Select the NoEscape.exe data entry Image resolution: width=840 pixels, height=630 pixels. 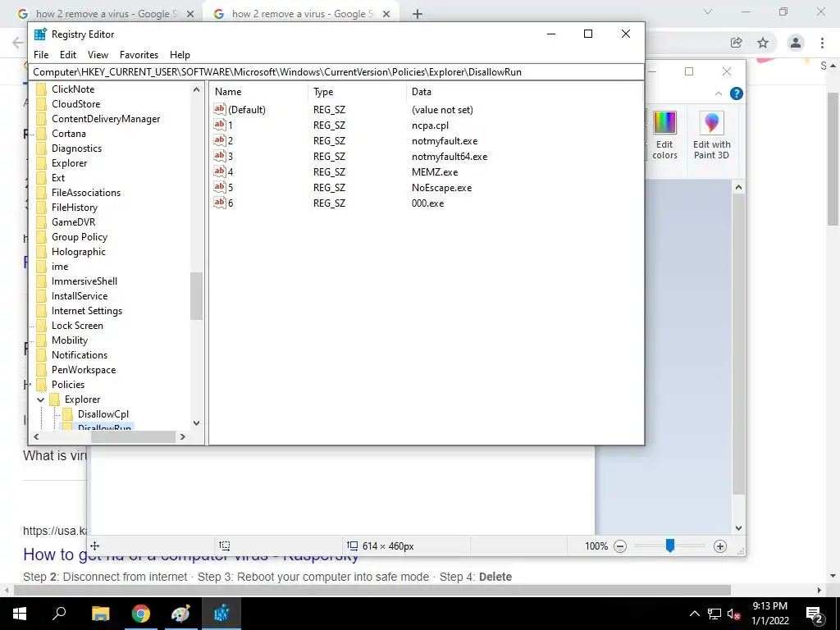(441, 188)
